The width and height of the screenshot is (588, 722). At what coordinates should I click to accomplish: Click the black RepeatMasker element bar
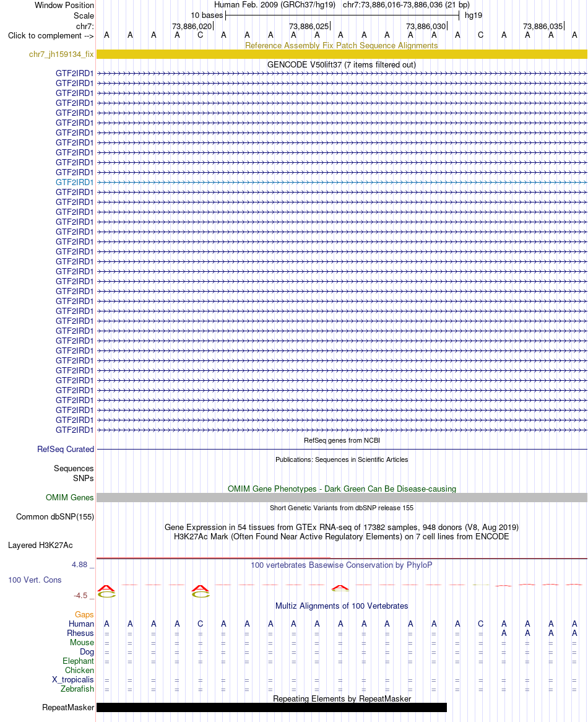click(x=272, y=708)
